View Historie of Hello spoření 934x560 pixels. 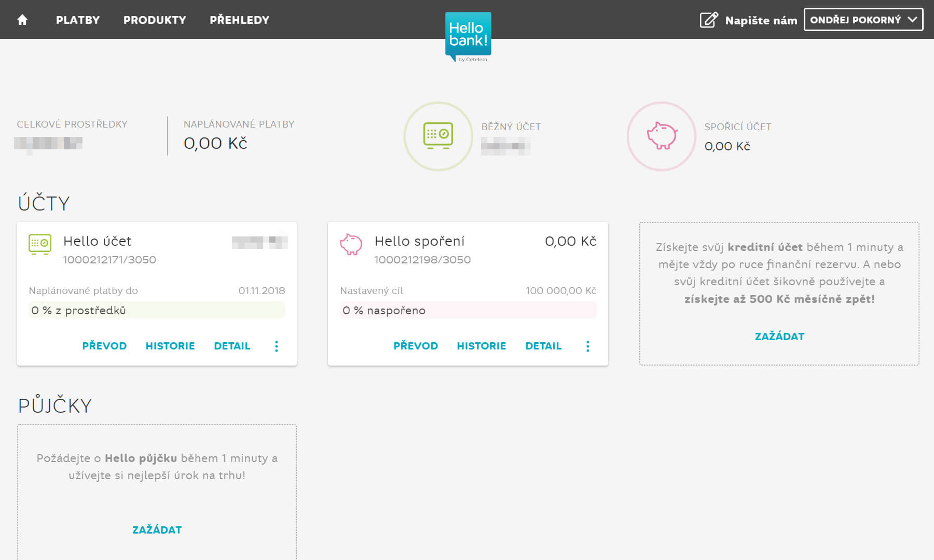click(x=482, y=346)
